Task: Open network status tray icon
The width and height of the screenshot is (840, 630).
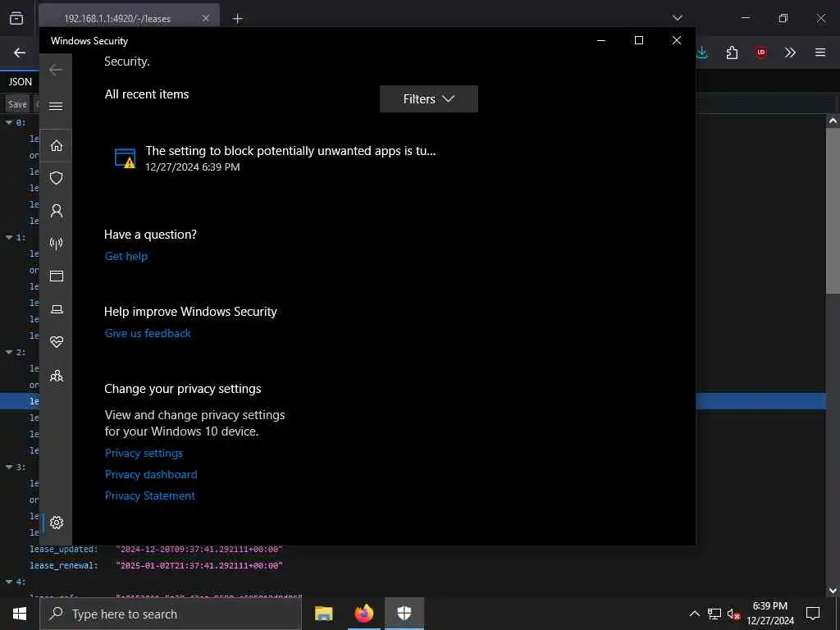Action: 714,614
